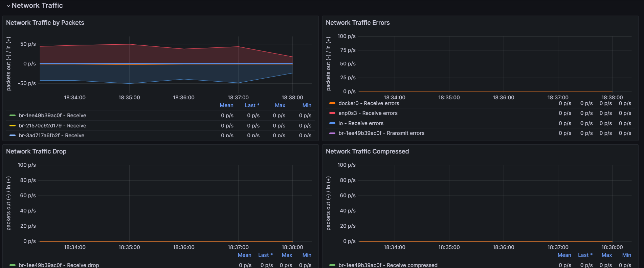
Task: Sort Packets panel legend by Mean
Action: [x=226, y=105]
